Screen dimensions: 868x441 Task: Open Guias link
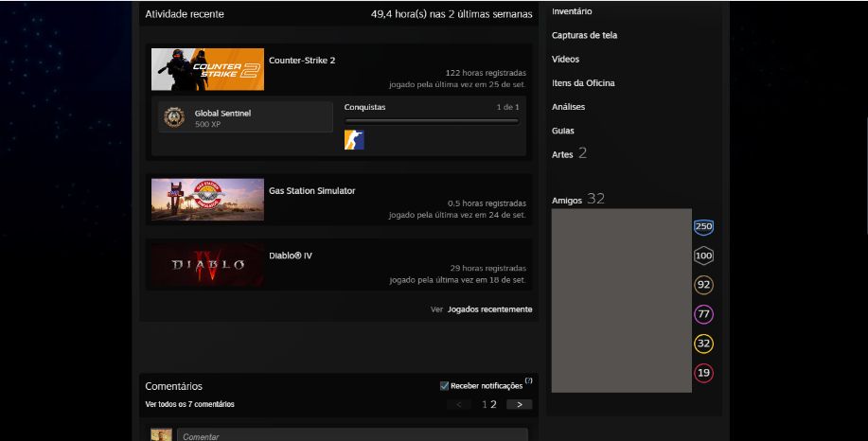[x=562, y=130]
